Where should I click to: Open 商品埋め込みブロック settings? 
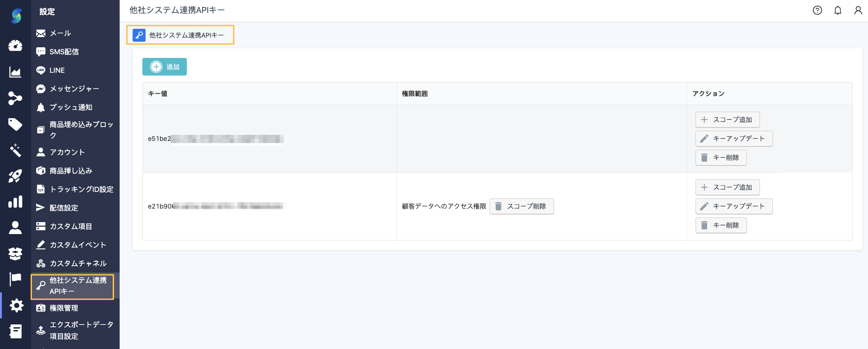(75, 130)
